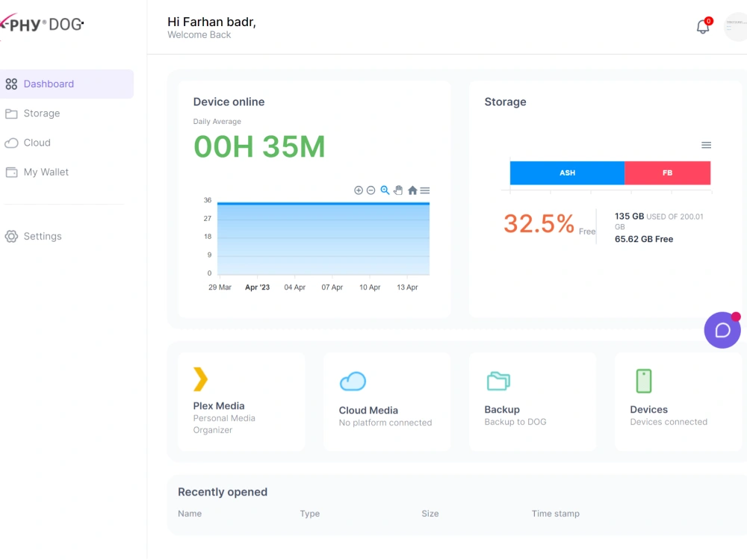Screen dimensions: 747x560
Task: Select Dashboard in the sidebar
Action: point(66,84)
